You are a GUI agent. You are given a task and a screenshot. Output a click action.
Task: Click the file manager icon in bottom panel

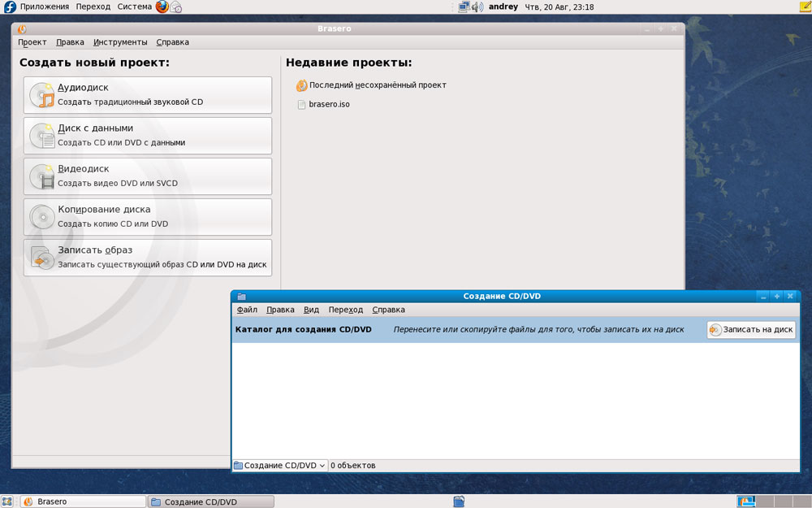[x=459, y=501]
